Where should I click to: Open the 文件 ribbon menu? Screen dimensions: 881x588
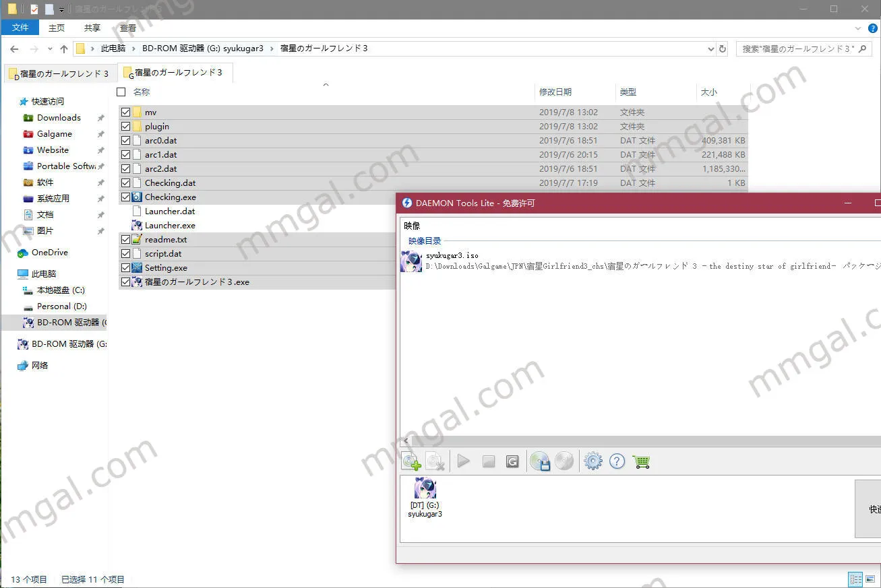[20, 28]
